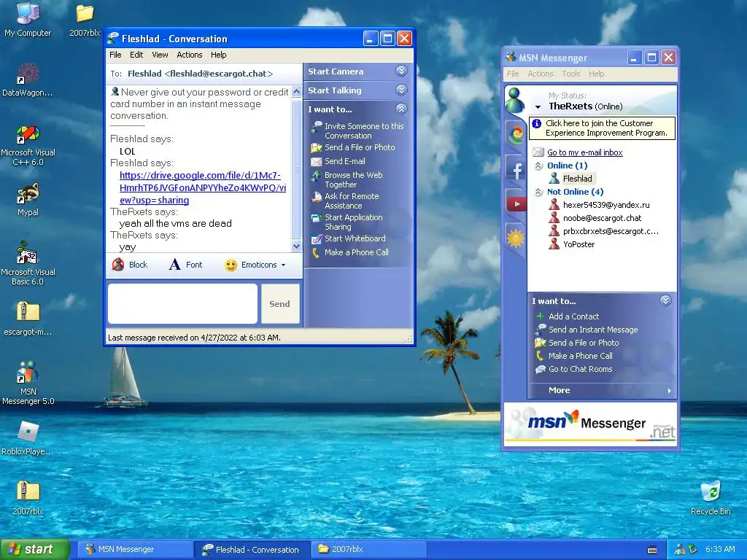
Task: Select Start Whiteboard
Action: click(x=355, y=238)
